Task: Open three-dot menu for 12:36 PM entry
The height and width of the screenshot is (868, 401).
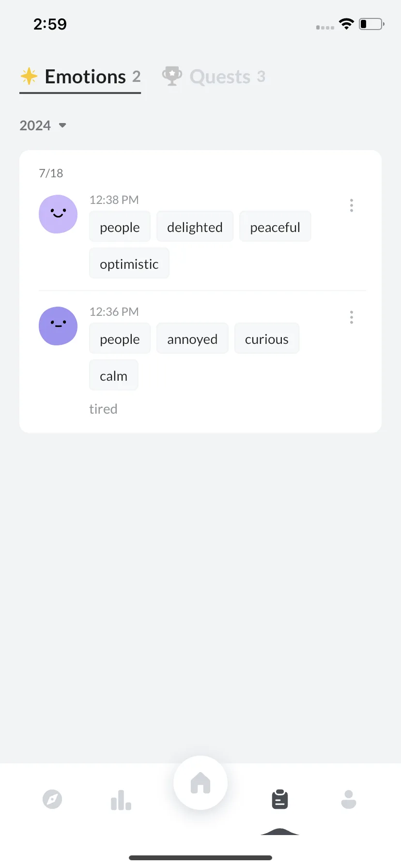Action: 352,317
